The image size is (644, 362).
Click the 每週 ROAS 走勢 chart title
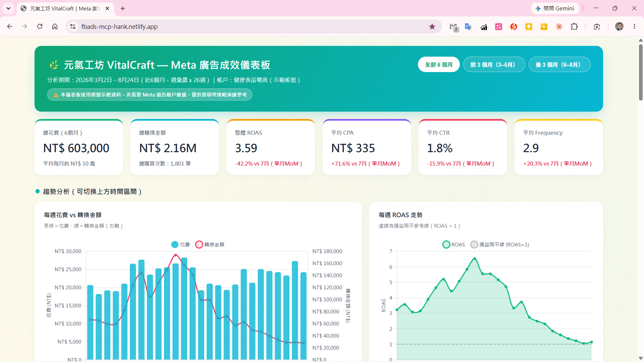pos(400,215)
